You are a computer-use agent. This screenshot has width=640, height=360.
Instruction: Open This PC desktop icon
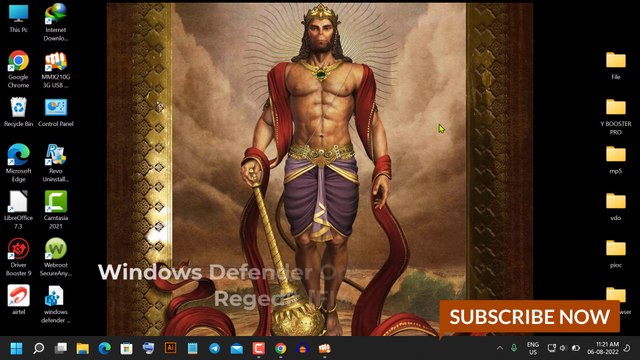pos(18,18)
